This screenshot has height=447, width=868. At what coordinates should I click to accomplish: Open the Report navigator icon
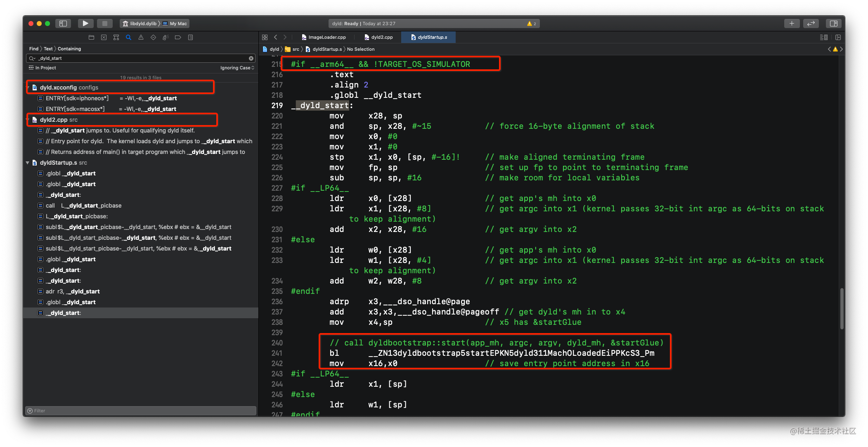pyautogui.click(x=191, y=38)
